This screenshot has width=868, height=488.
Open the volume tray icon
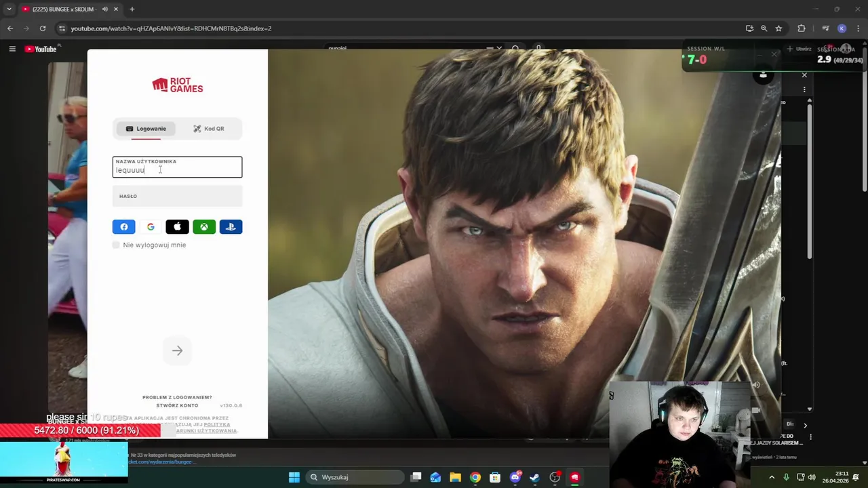(x=812, y=477)
